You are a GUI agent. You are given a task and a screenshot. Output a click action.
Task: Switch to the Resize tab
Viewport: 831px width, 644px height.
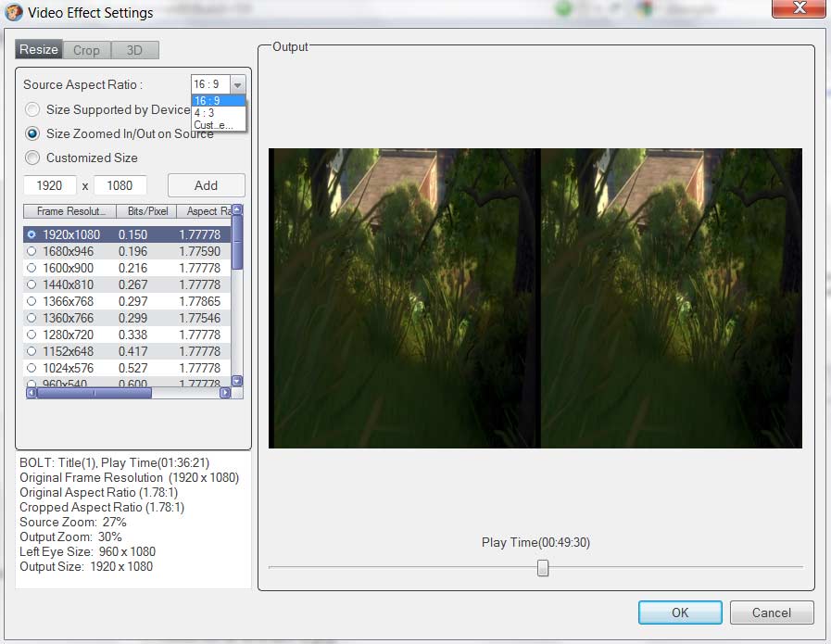[39, 49]
